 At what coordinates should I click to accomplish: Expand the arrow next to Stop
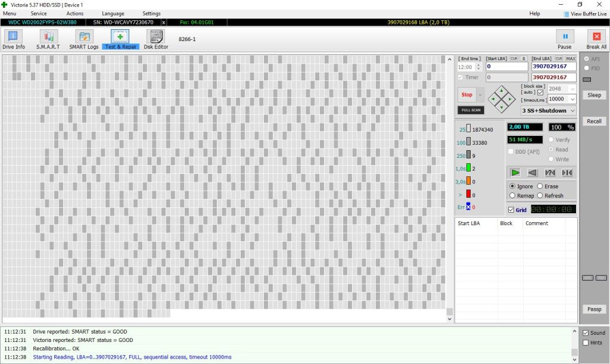tap(480, 95)
